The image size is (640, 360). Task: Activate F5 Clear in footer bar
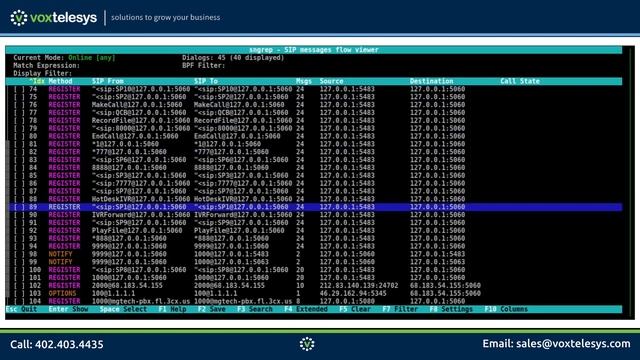[x=355, y=309]
